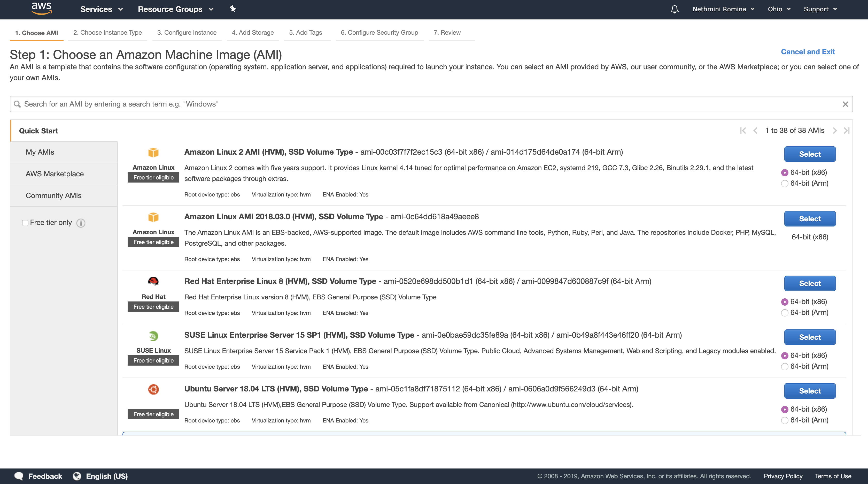The width and height of the screenshot is (868, 484).
Task: Click the Amazon Linux 2 AMI title
Action: (268, 152)
